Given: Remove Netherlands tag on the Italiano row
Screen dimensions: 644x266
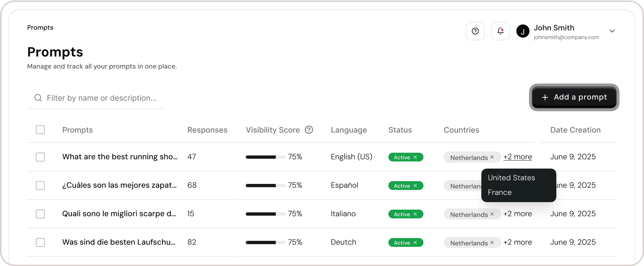Looking at the screenshot, I should coord(492,214).
